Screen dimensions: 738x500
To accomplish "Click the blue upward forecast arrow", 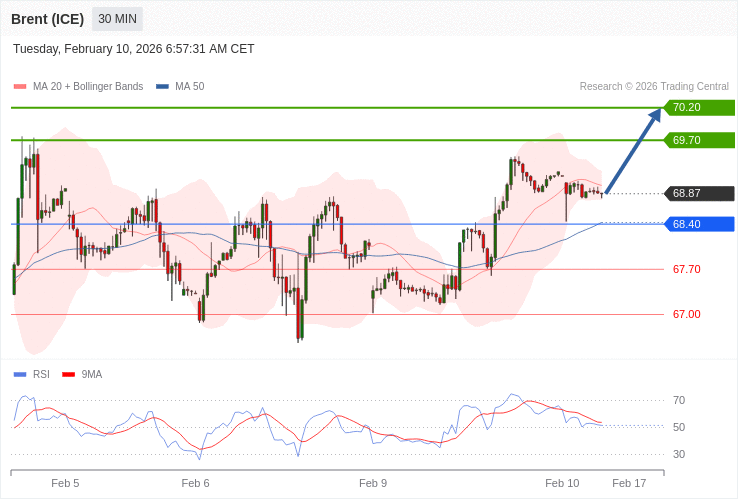I will (x=632, y=152).
